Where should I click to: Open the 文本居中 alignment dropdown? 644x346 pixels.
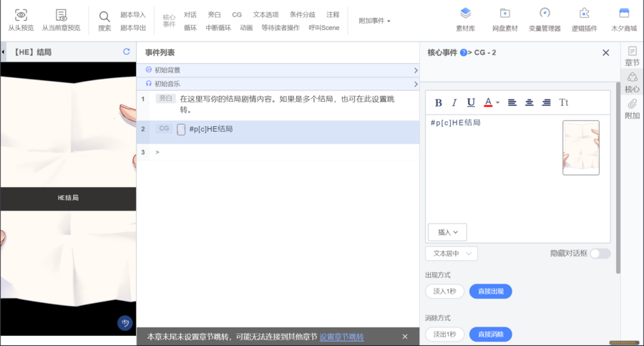(451, 254)
